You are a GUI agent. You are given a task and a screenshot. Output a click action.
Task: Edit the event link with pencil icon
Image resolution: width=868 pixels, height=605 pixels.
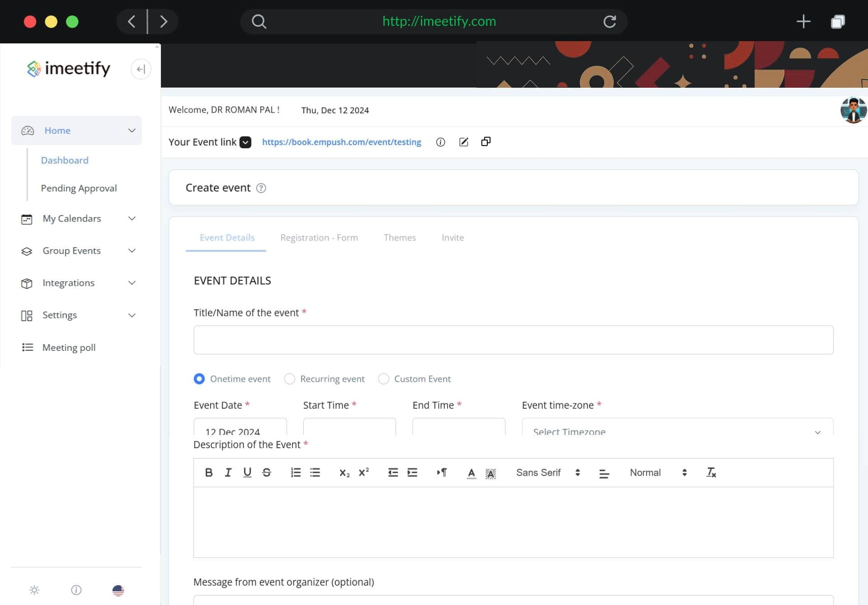(x=463, y=142)
